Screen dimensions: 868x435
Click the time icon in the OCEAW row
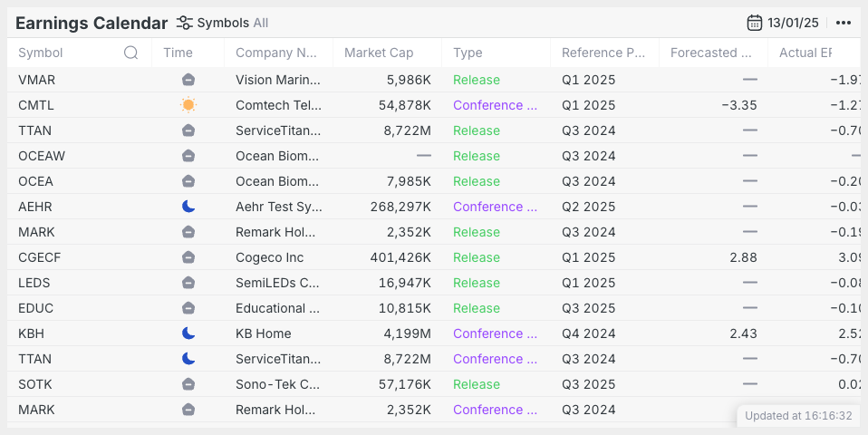[x=188, y=156]
